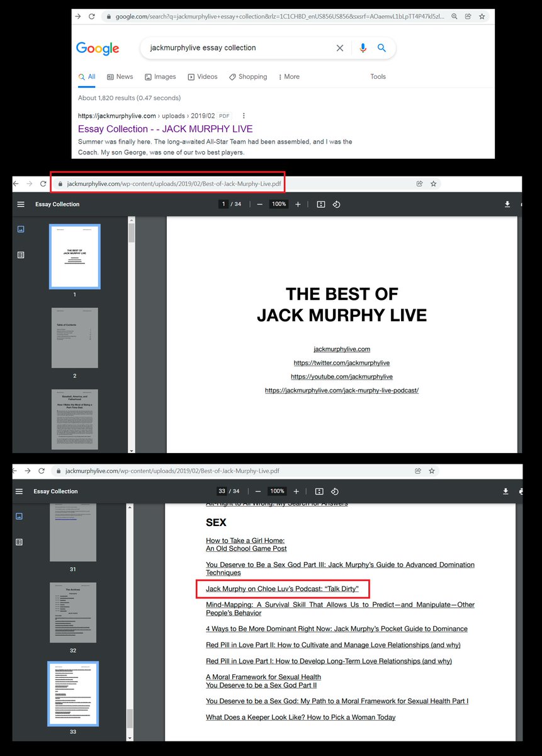Zoom in on the page 1 PDF viewer
Screen dimensions: 542x756
coord(298,204)
